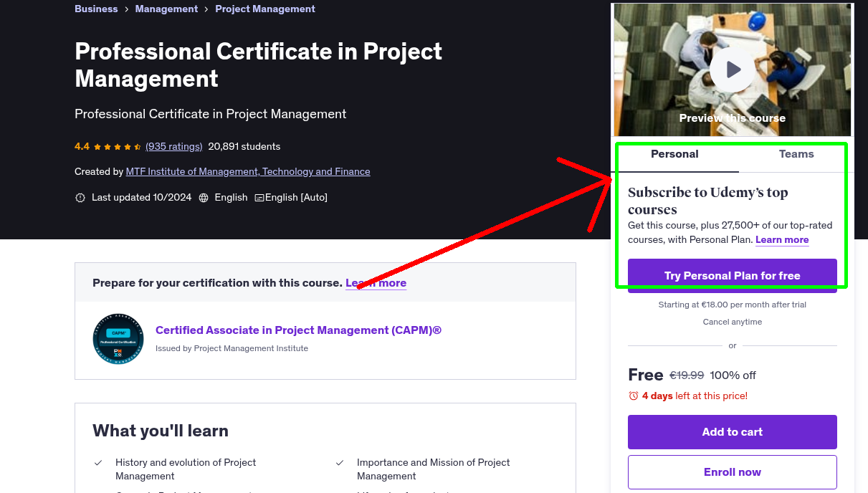The height and width of the screenshot is (493, 868).
Task: Click Learn more about Personal Plan
Action: [782, 239]
